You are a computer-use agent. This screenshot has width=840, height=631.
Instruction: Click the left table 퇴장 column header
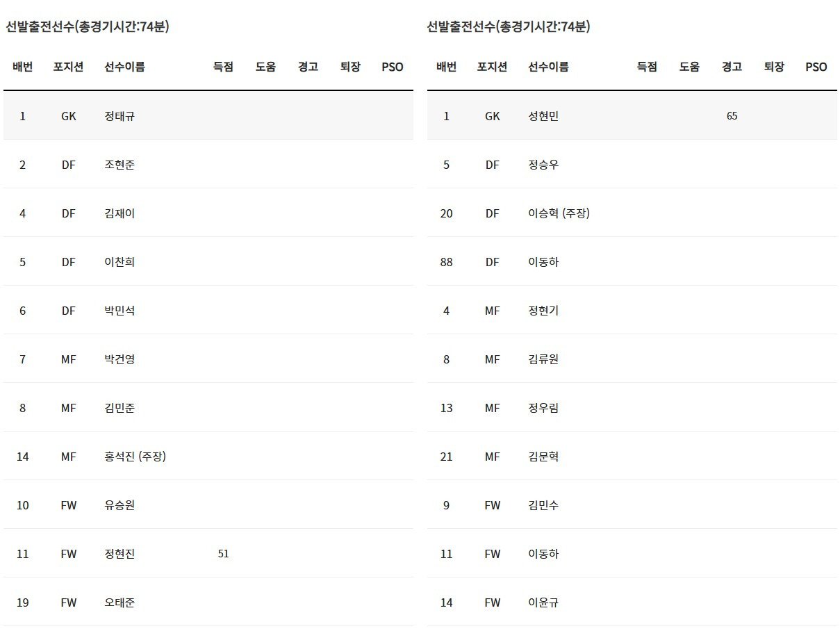pyautogui.click(x=350, y=67)
